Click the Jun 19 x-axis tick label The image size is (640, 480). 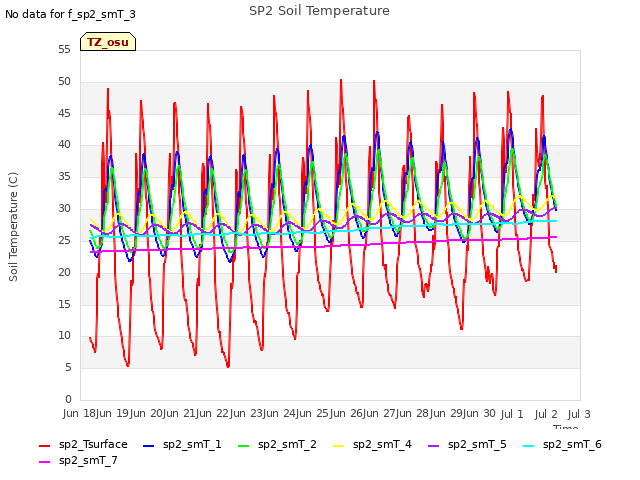tap(113, 414)
